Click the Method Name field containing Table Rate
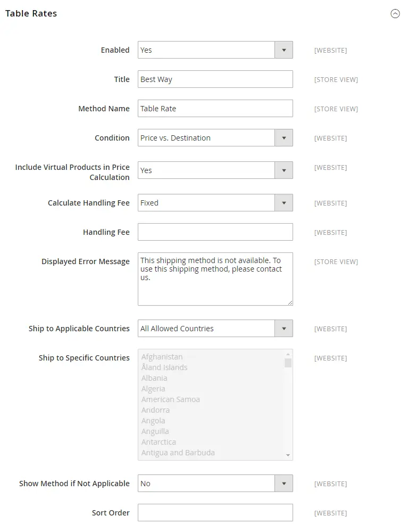The image size is (408, 532). click(215, 108)
